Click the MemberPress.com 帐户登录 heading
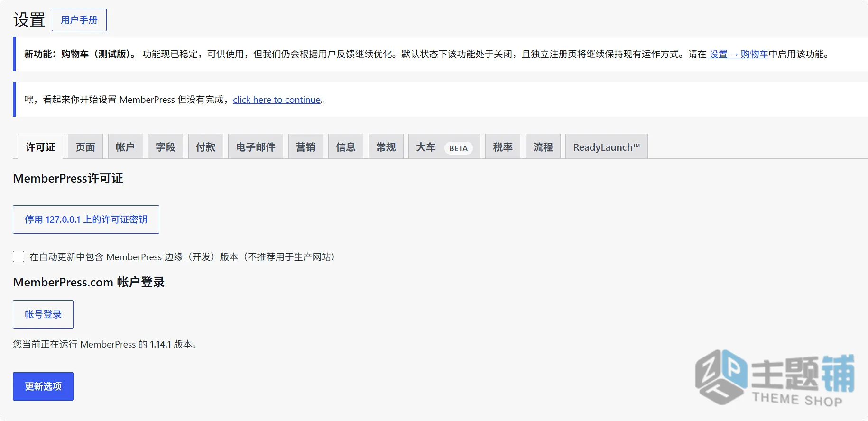The height and width of the screenshot is (421, 868). click(x=89, y=282)
